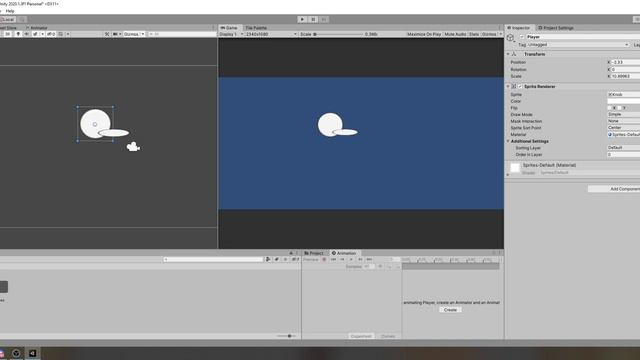Click the Material Sprites-Default field
Image resolution: width=640 pixels, height=360 pixels.
pyautogui.click(x=624, y=134)
